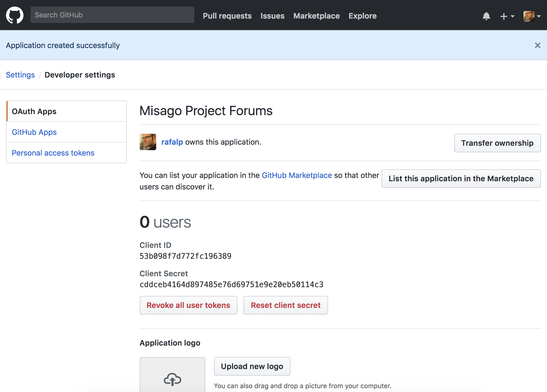Expand the user avatar menu
547x392 pixels.
pyautogui.click(x=532, y=16)
